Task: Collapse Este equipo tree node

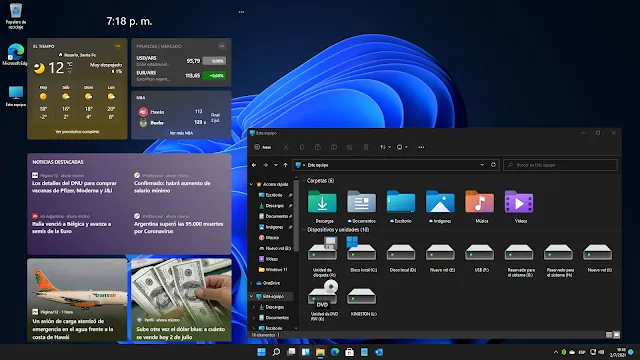Action: click(x=251, y=296)
